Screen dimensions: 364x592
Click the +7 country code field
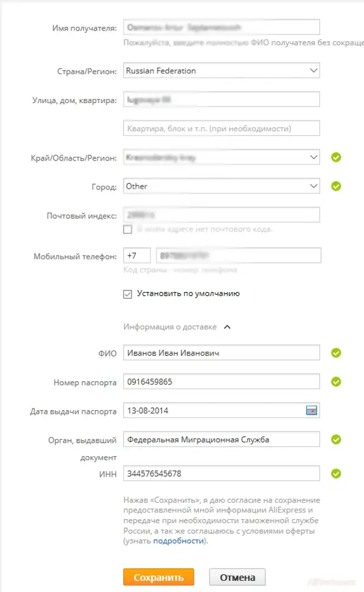click(137, 256)
